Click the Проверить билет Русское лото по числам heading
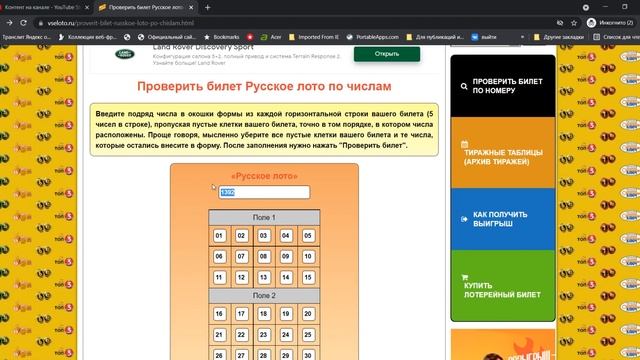Viewport: 640px width, 360px height. (264, 87)
